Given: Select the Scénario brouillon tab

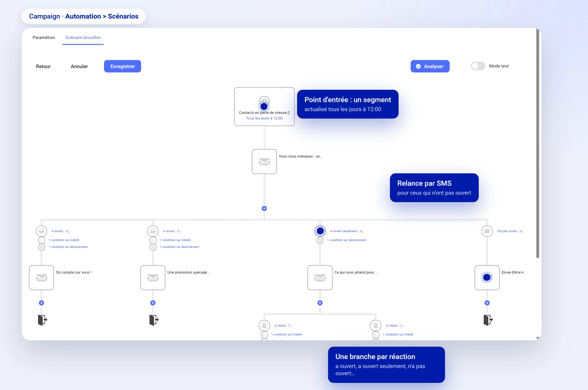Looking at the screenshot, I should click(83, 37).
